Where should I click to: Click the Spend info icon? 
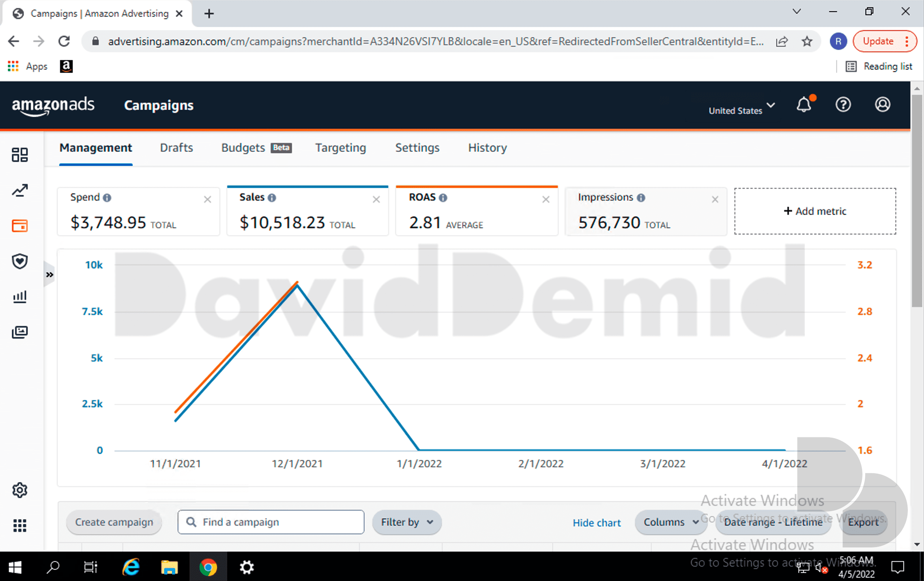[107, 198]
